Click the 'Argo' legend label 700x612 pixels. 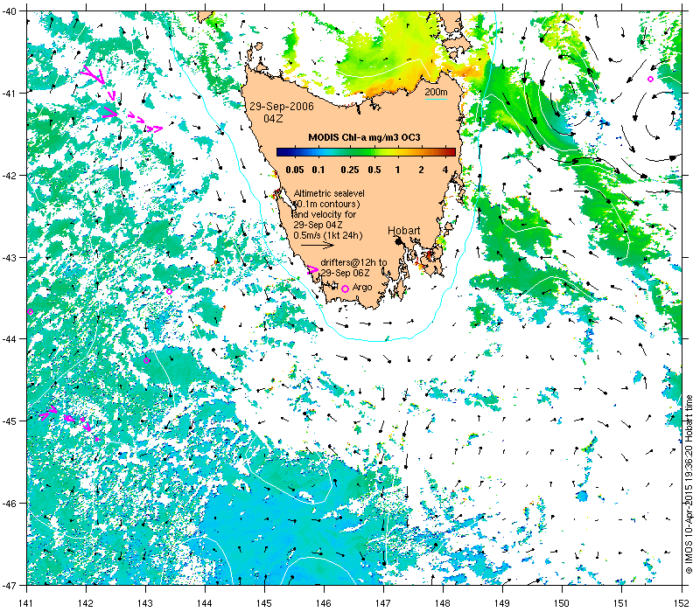pyautogui.click(x=362, y=288)
